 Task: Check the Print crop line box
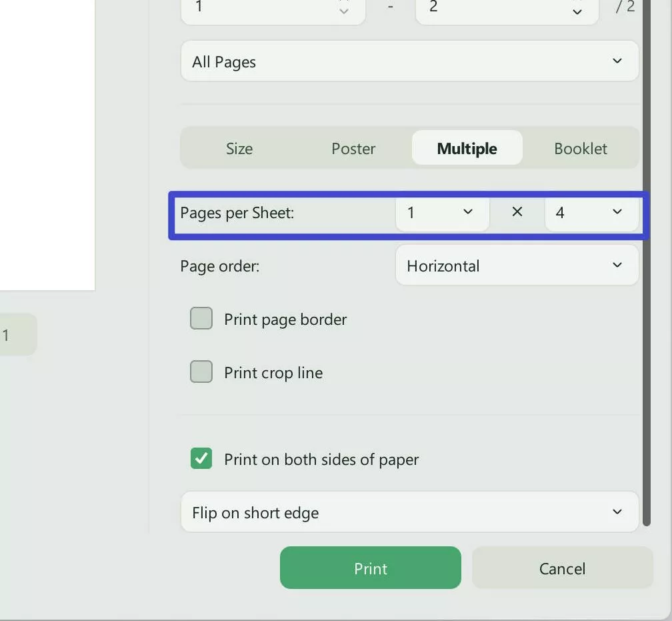[201, 372]
